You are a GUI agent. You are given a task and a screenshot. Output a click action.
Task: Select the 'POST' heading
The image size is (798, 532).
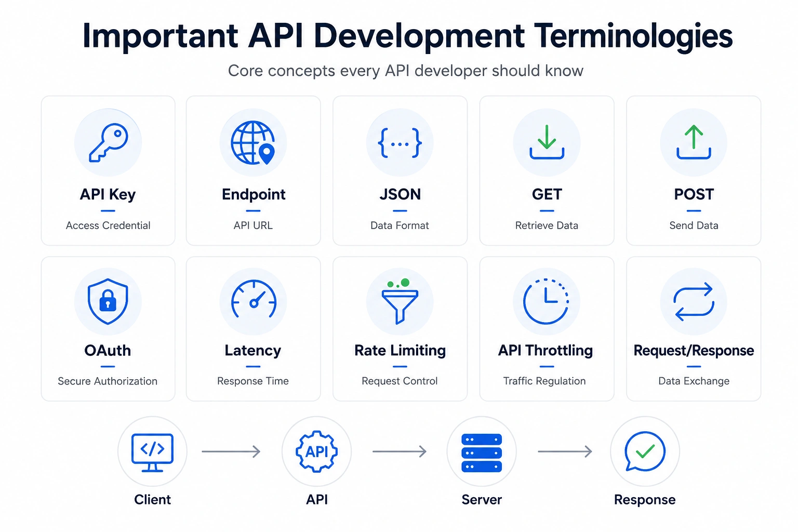(x=694, y=194)
